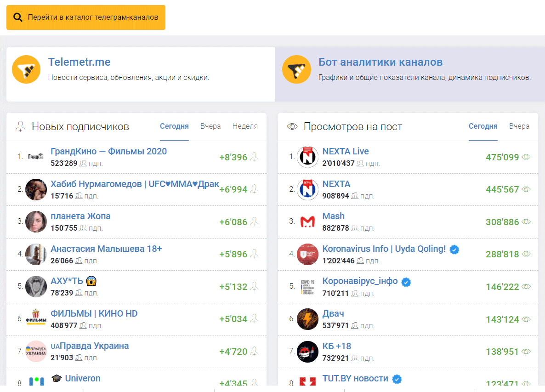Click the person icon in Новых подписчиков header
The image size is (545, 392).
pyautogui.click(x=21, y=126)
